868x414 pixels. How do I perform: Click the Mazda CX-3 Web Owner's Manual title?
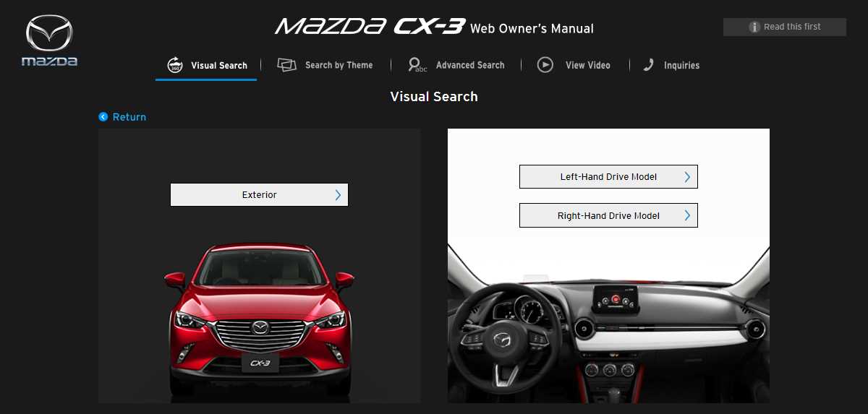(x=434, y=27)
